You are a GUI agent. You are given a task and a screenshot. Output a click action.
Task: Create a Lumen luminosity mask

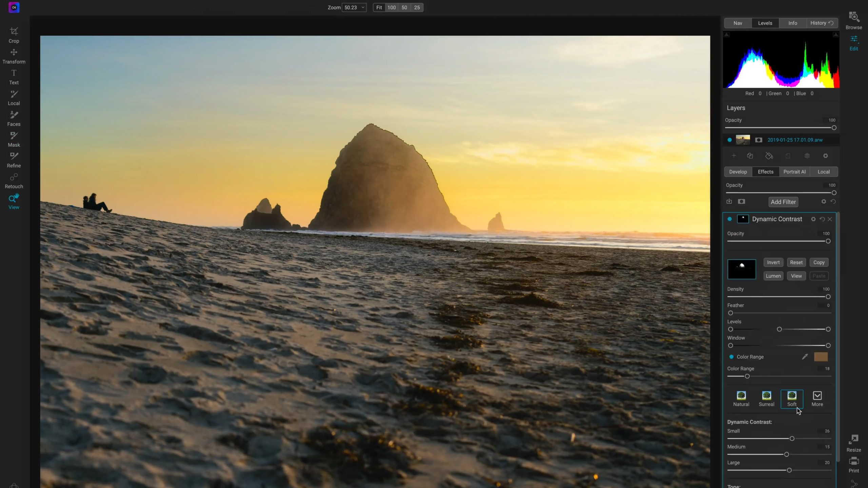click(x=773, y=276)
